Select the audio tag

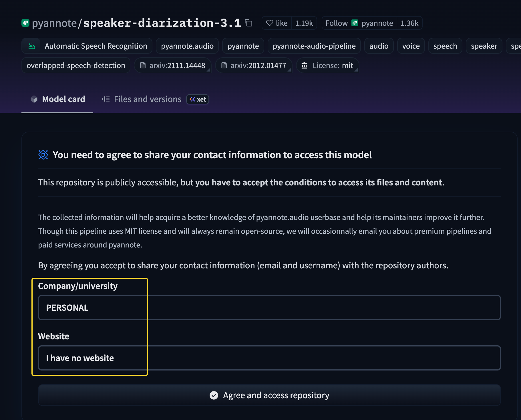(379, 46)
